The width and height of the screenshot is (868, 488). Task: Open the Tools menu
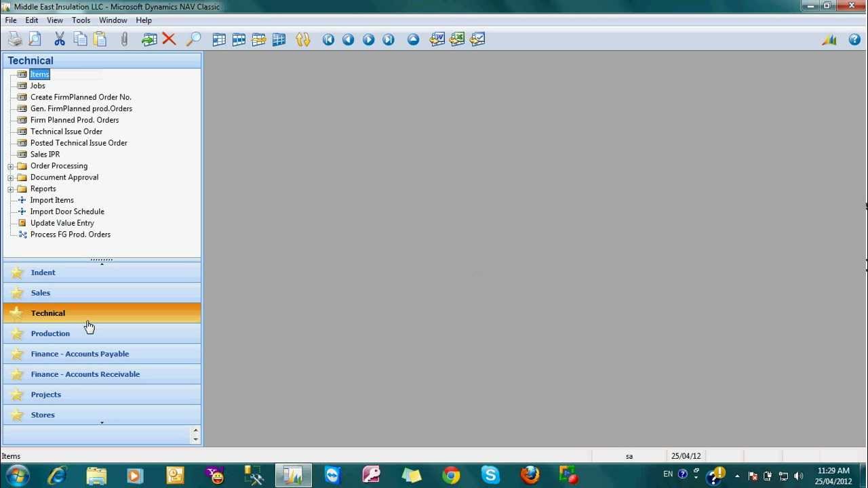coord(81,20)
